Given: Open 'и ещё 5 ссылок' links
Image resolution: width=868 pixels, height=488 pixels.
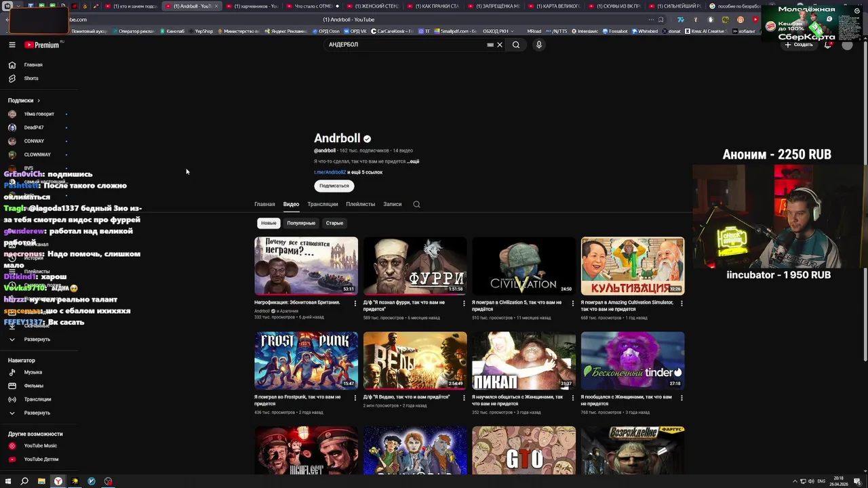Looking at the screenshot, I should (x=366, y=172).
